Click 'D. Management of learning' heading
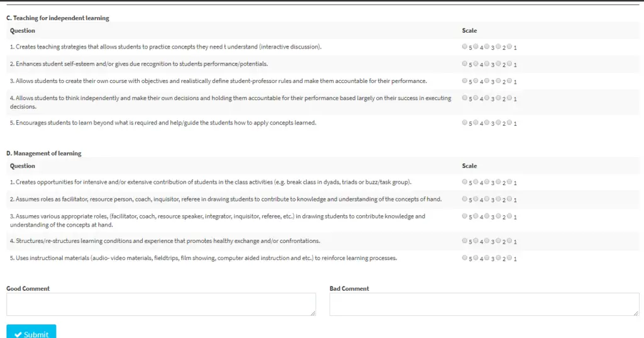 (44, 154)
